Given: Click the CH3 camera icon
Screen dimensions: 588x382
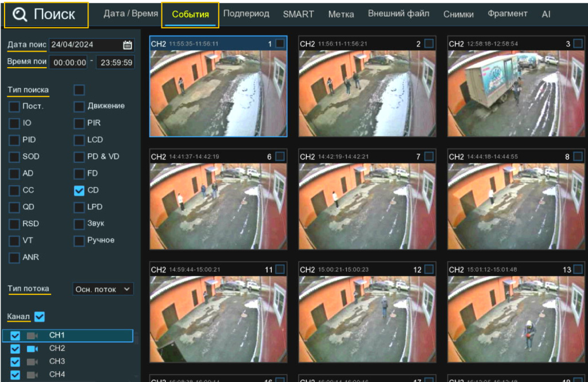Looking at the screenshot, I should (32, 362).
